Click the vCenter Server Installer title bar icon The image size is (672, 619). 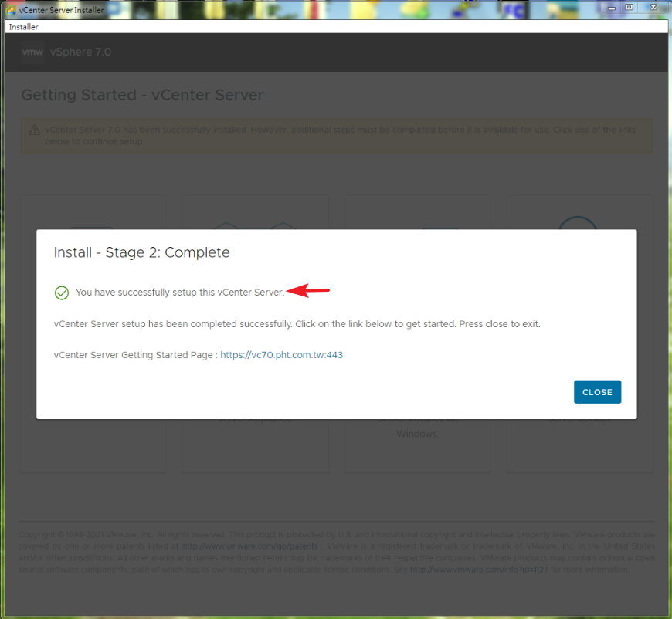click(11, 9)
